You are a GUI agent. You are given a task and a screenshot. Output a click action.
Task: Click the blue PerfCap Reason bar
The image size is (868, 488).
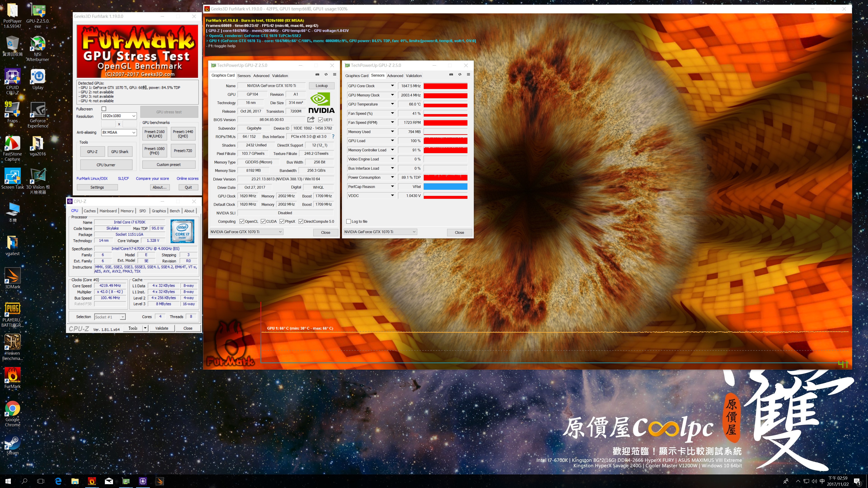446,186
